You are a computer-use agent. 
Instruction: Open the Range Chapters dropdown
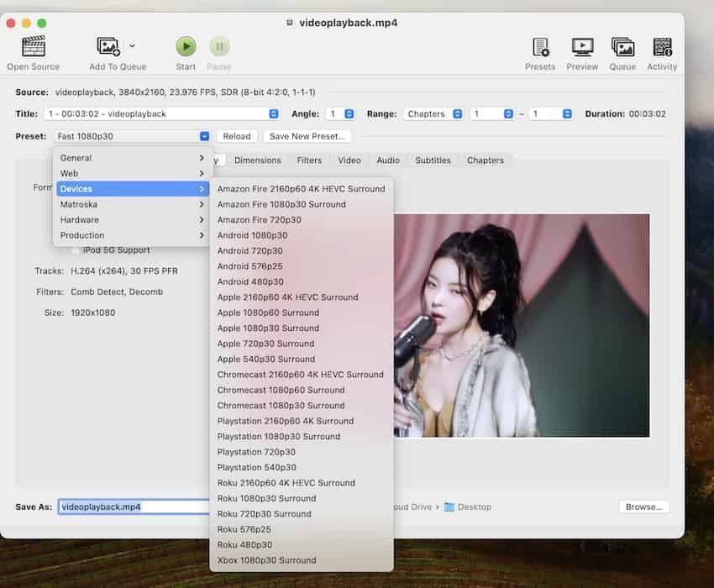click(x=433, y=113)
